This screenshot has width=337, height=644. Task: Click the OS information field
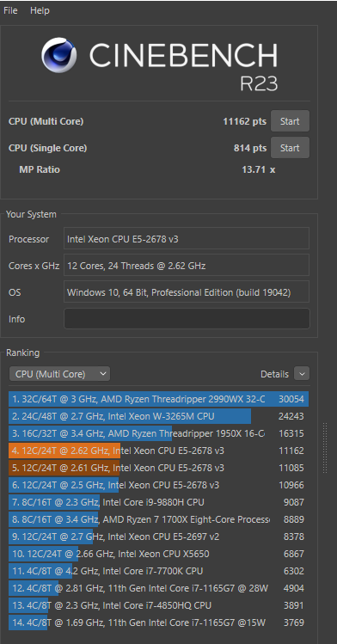(187, 292)
